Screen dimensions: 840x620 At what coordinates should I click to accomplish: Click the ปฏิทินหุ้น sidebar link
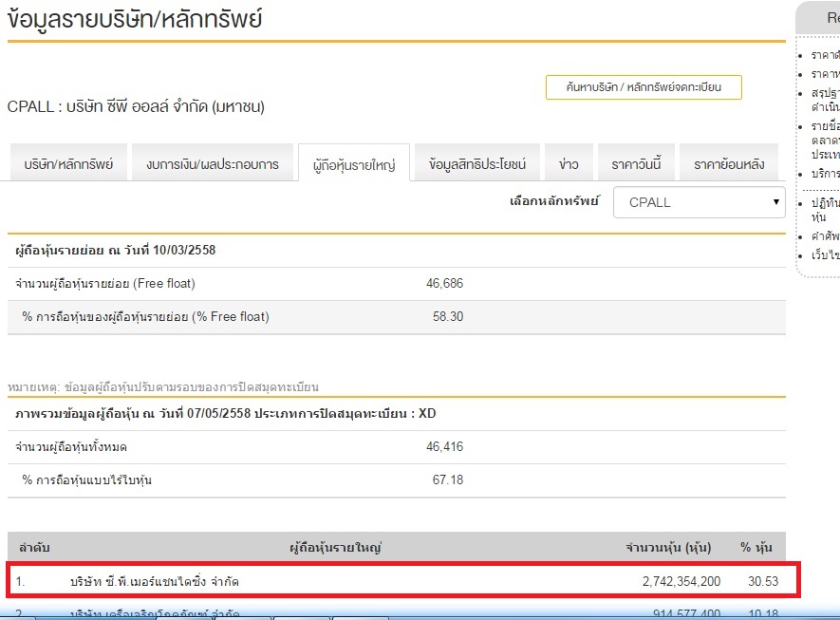tap(825, 210)
